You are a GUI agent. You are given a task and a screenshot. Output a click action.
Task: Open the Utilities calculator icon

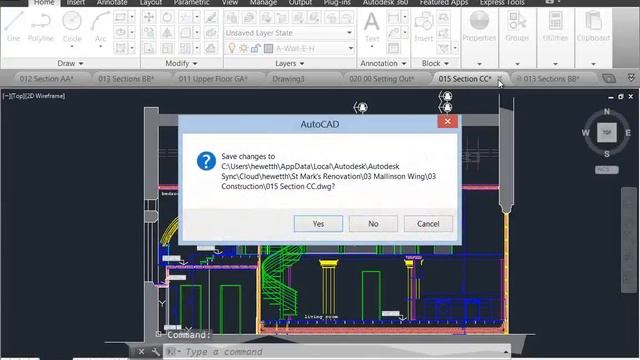[556, 20]
